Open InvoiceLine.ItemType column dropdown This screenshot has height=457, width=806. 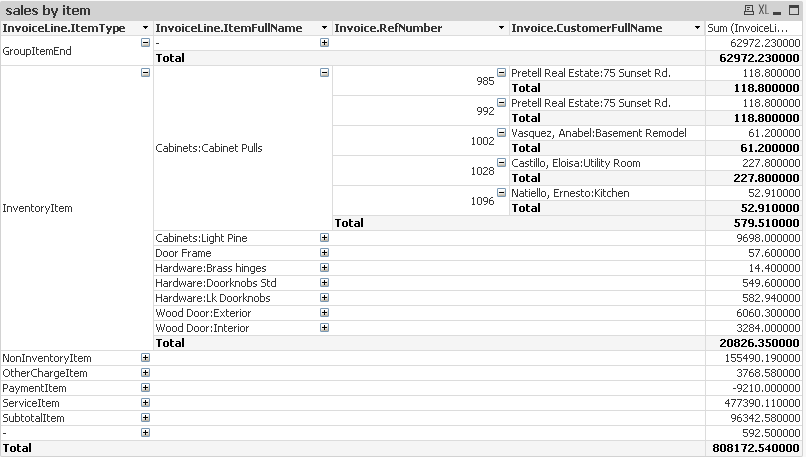145,28
